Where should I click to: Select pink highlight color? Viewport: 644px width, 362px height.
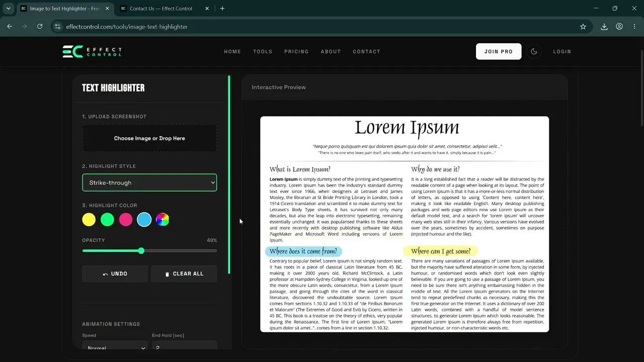click(126, 219)
